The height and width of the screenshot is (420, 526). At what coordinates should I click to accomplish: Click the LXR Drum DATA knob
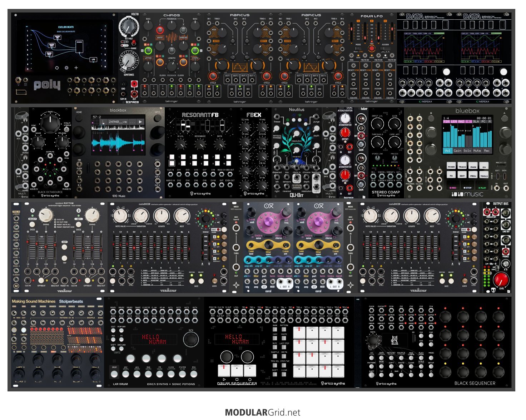[x=191, y=339]
